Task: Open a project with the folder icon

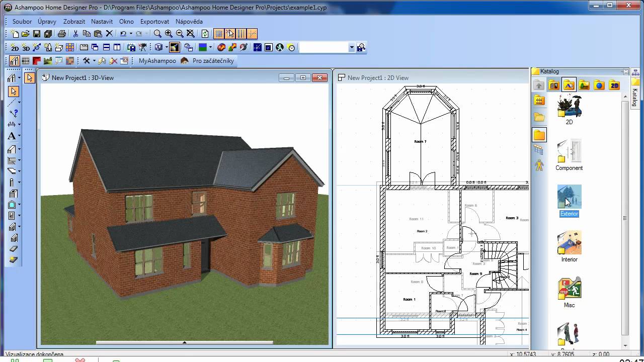Action: click(26, 34)
